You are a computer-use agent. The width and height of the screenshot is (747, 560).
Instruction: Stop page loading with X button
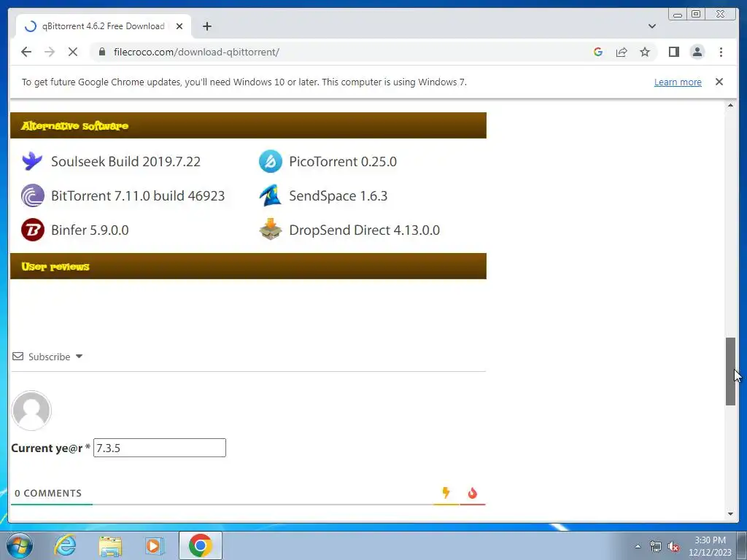pos(72,52)
